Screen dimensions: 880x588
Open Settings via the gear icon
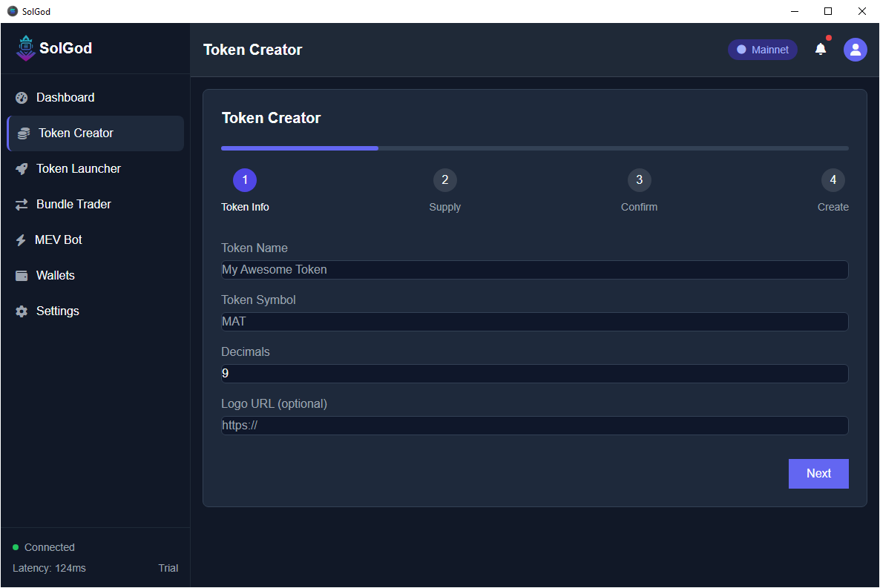(x=22, y=311)
